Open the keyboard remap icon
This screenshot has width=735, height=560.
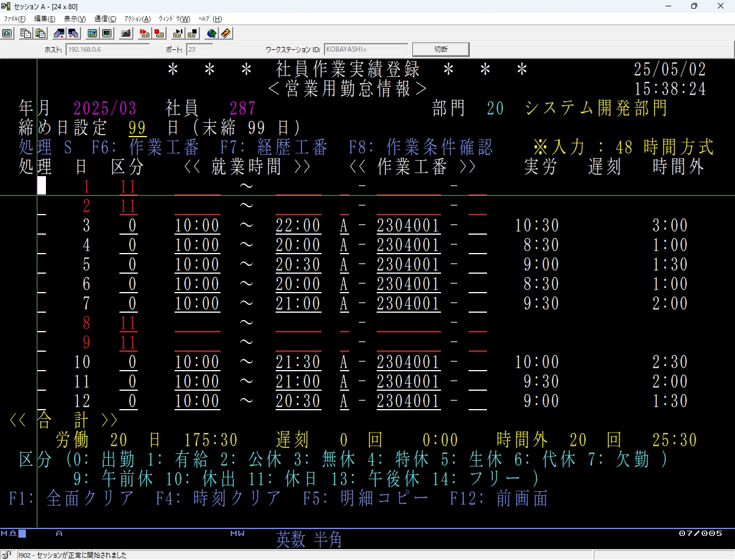click(126, 33)
